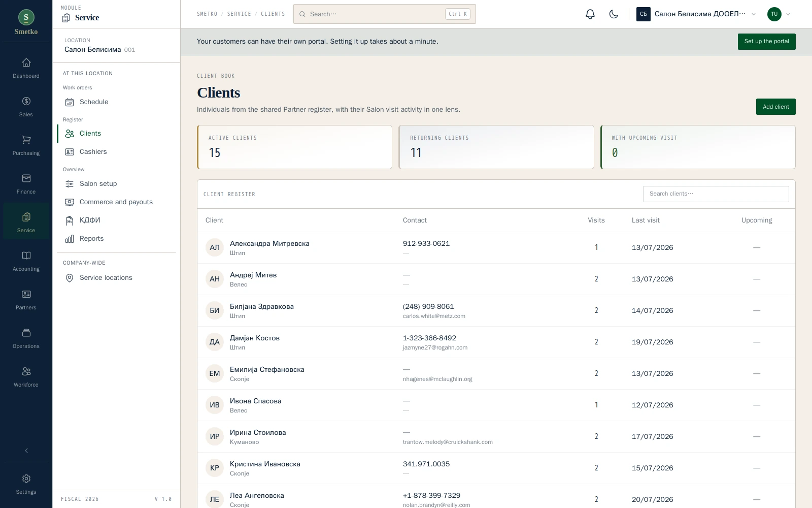Image resolution: width=812 pixels, height=508 pixels.
Task: Open client Андреј Митев
Action: coord(496,279)
